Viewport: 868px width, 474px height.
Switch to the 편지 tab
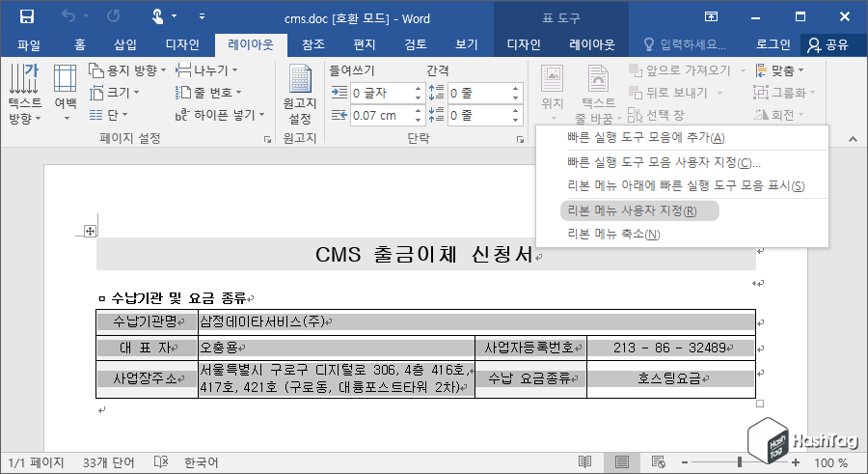point(365,44)
